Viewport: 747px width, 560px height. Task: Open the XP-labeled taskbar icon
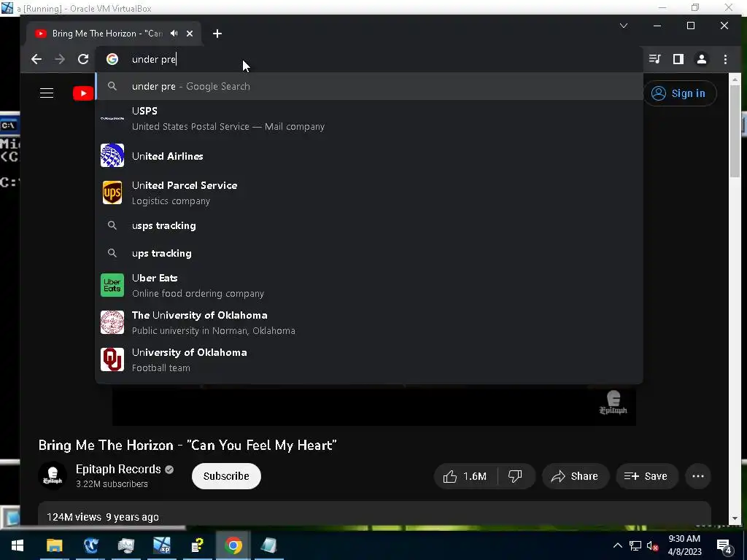click(x=161, y=545)
